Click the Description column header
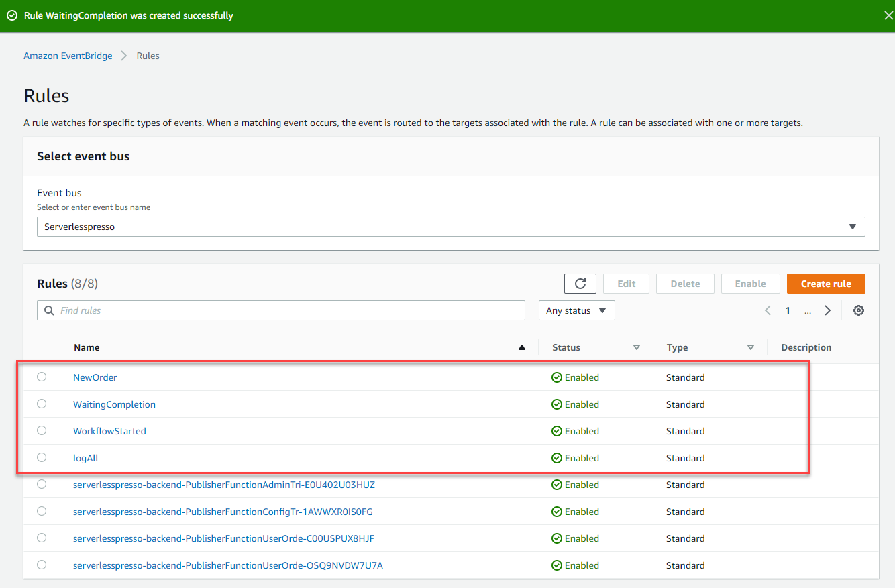Viewport: 895px width, 588px height. pos(806,347)
